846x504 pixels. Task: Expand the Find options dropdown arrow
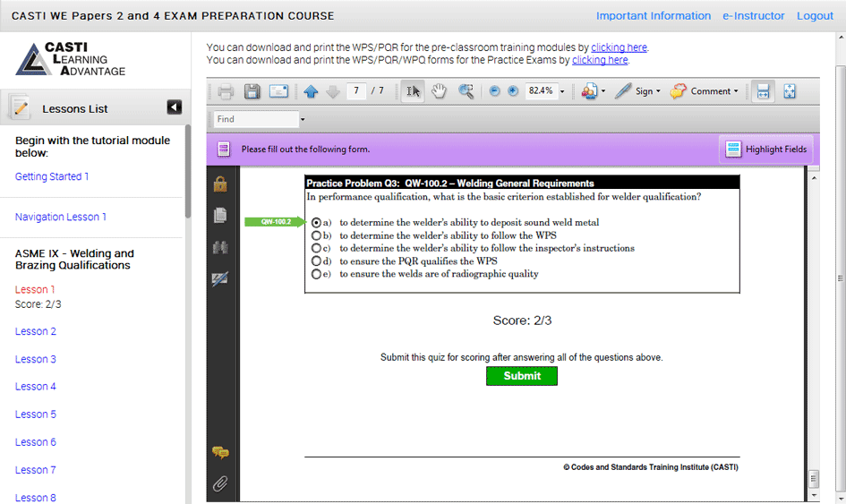click(303, 119)
